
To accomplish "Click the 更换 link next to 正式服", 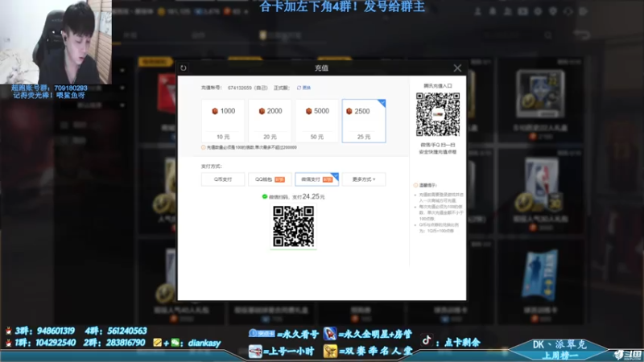I will coord(304,88).
